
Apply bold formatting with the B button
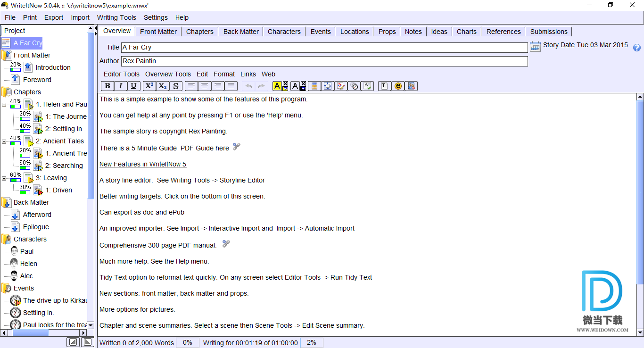pos(107,86)
